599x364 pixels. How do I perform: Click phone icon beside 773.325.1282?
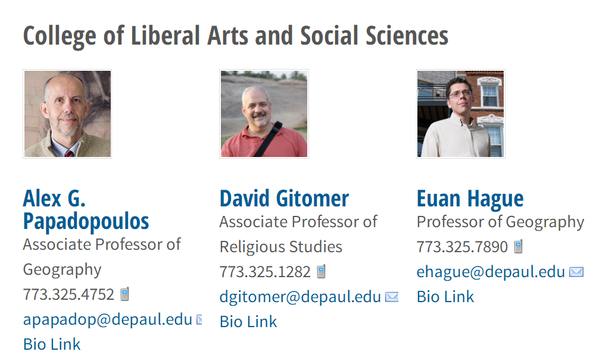322,272
